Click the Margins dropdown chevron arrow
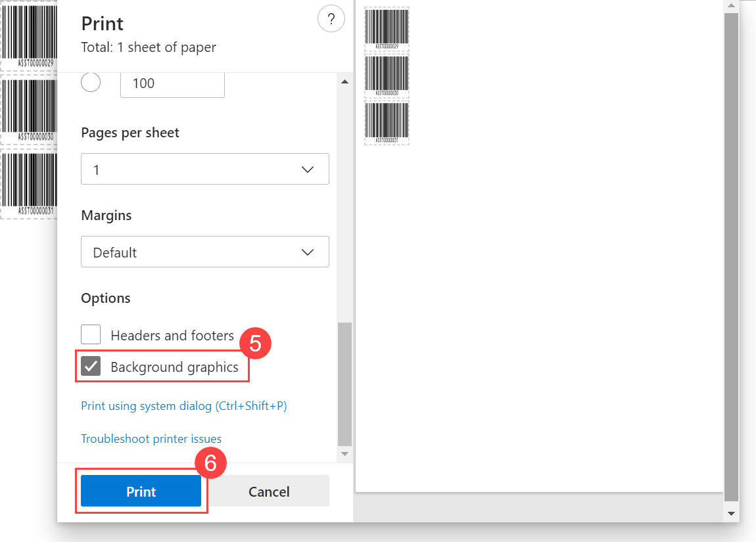 307,252
